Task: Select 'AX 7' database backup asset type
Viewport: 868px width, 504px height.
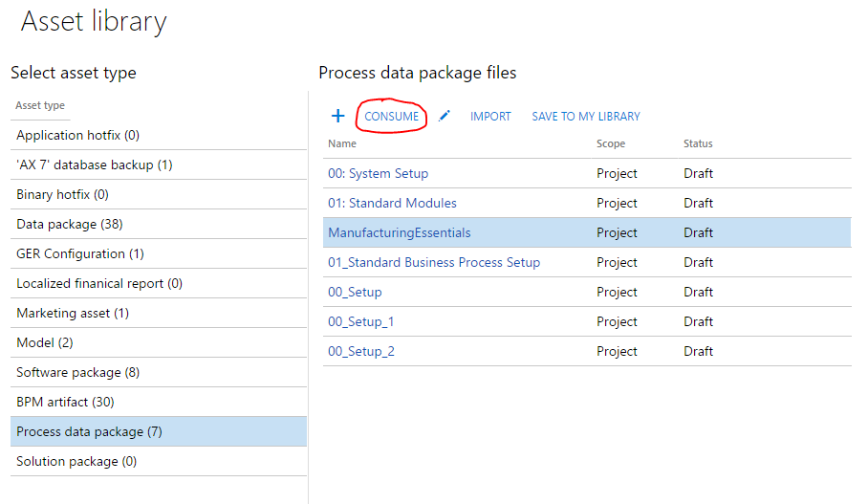Action: click(94, 165)
